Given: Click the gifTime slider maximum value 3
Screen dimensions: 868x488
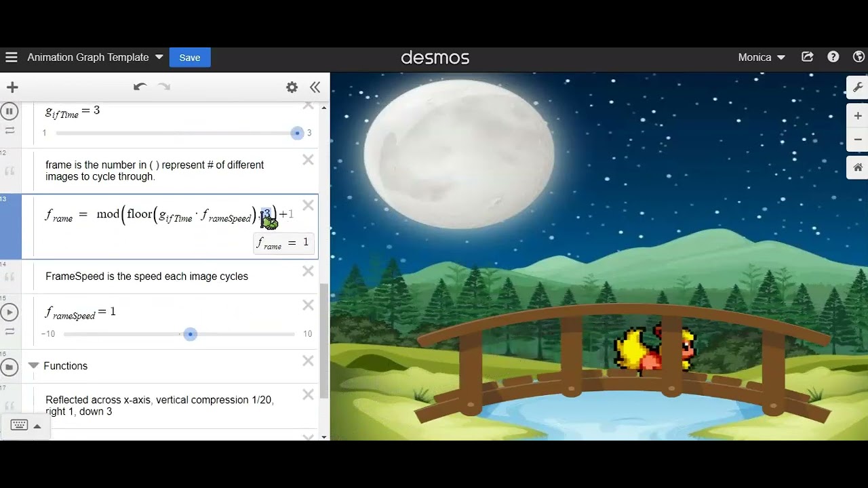Looking at the screenshot, I should click(x=309, y=133).
